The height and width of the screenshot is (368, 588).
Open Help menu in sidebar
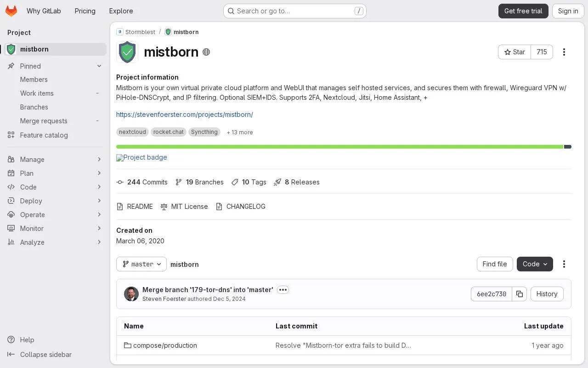point(21,340)
